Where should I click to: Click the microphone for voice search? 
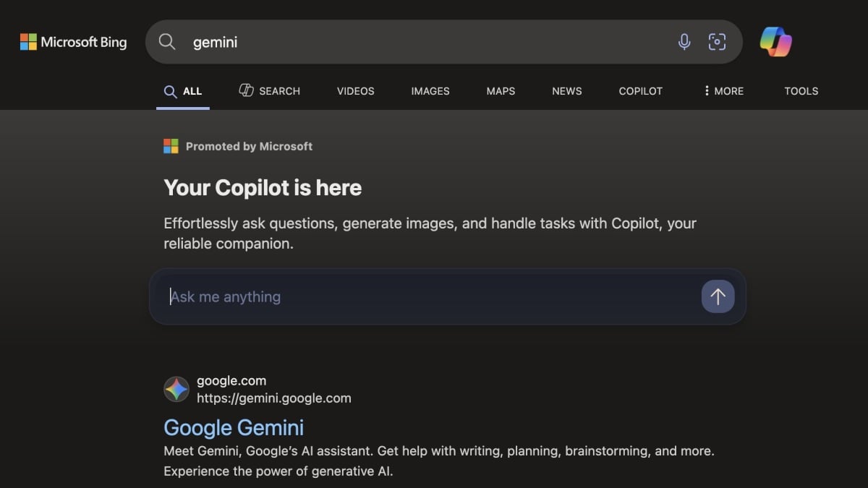click(x=684, y=41)
